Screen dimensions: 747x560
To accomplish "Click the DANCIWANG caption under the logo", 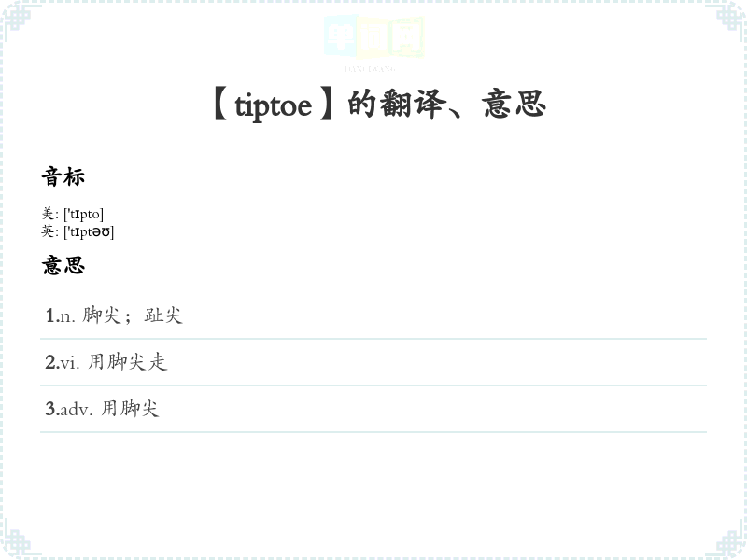I will [x=371, y=68].
